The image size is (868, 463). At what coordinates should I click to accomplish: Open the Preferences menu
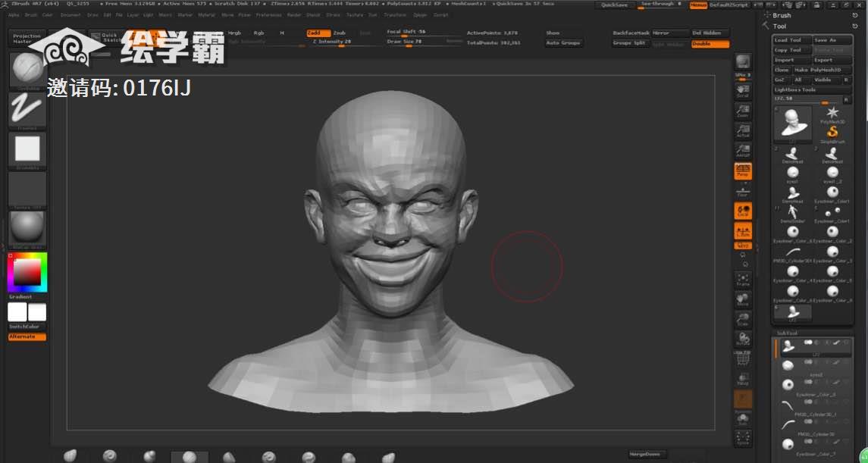pyautogui.click(x=268, y=15)
